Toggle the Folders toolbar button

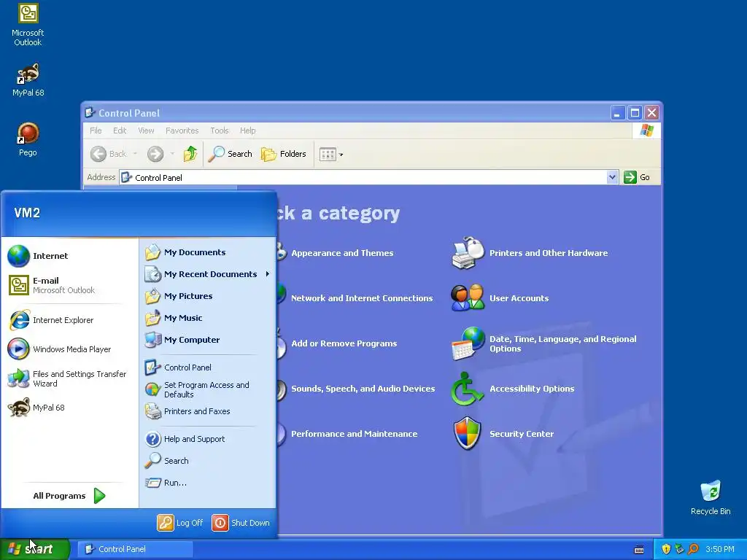pyautogui.click(x=284, y=154)
